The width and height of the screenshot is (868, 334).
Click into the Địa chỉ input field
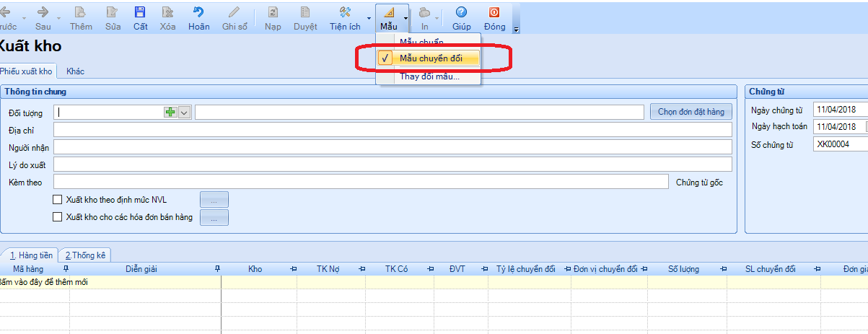pos(393,130)
